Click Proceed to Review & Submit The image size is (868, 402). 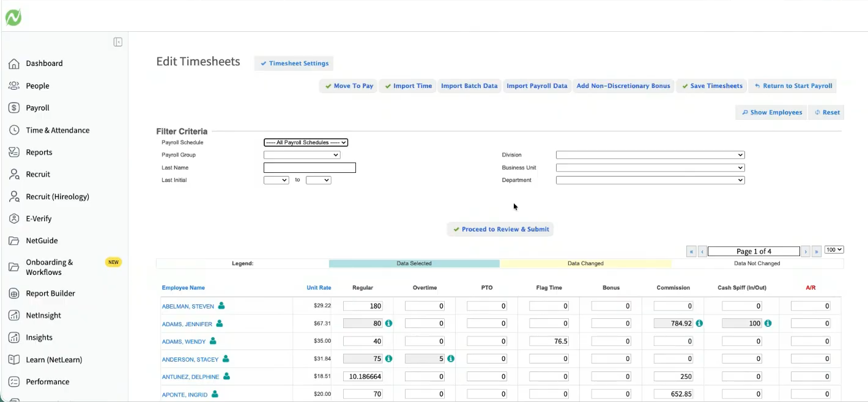point(500,229)
